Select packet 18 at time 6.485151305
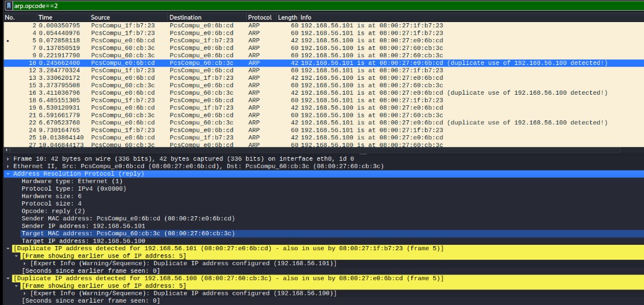Screen dimensions: 644x305 pyautogui.click(x=324, y=100)
